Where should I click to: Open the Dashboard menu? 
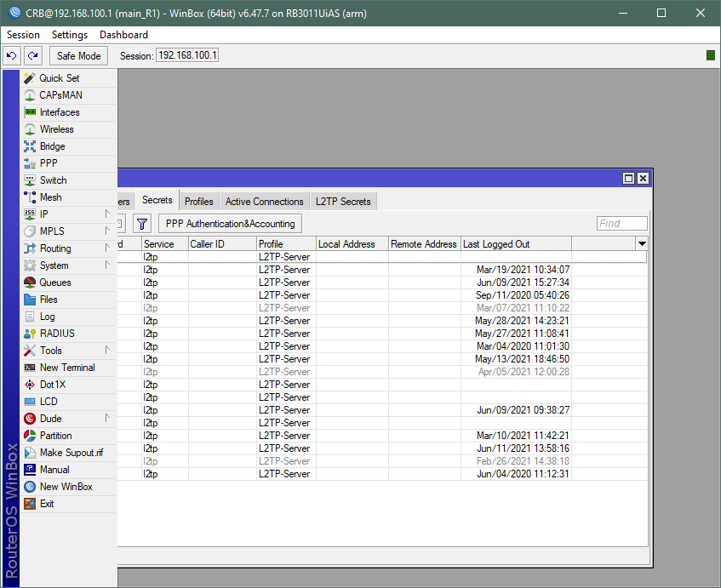(x=123, y=35)
